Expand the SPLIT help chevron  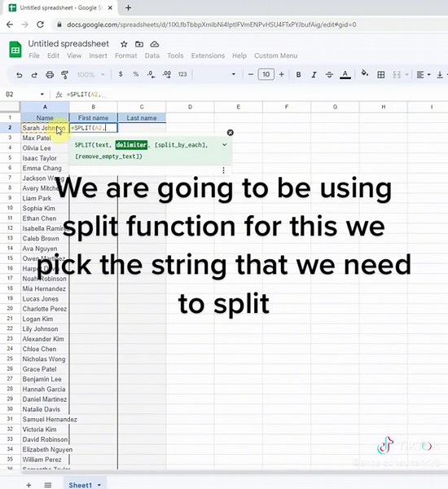point(225,145)
